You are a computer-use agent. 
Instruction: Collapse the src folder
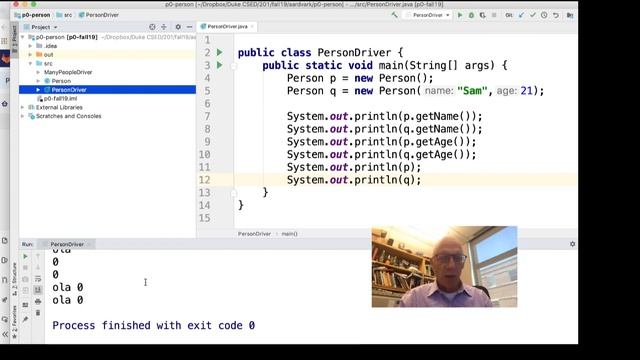click(30, 64)
